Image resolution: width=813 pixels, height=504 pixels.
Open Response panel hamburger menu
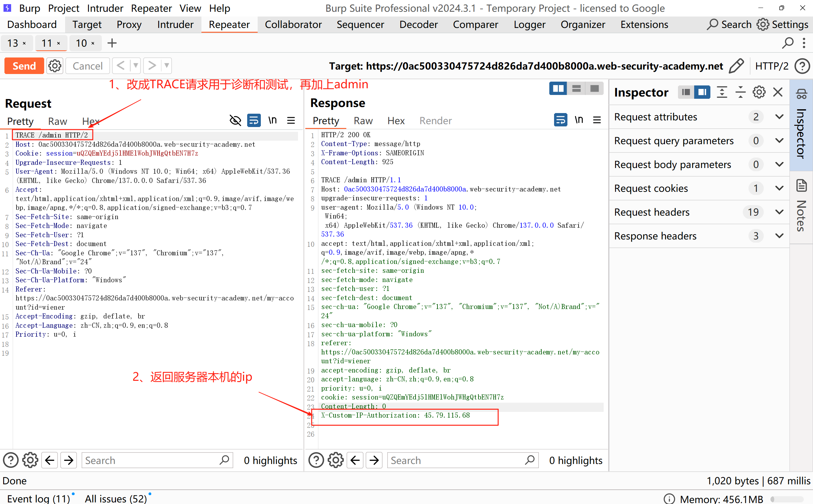point(597,120)
